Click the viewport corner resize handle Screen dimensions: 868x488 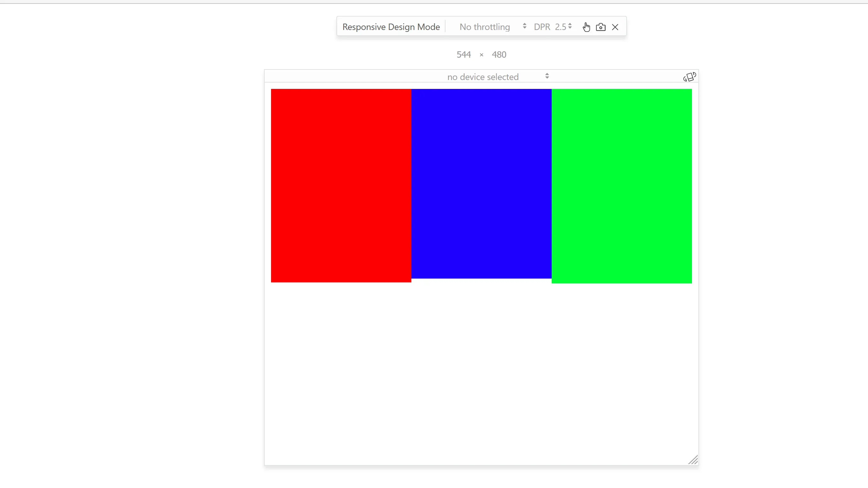tap(693, 460)
